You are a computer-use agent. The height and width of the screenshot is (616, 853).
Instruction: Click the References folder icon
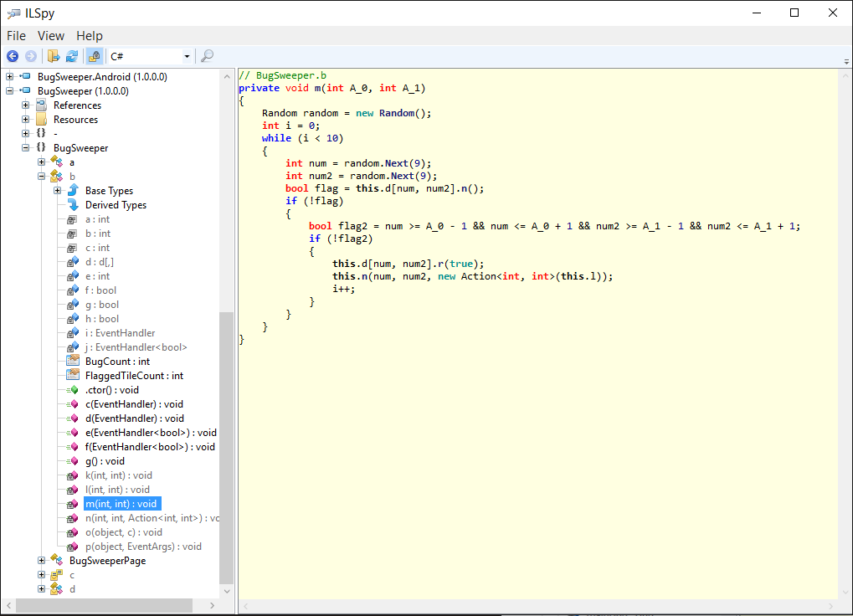[41, 105]
